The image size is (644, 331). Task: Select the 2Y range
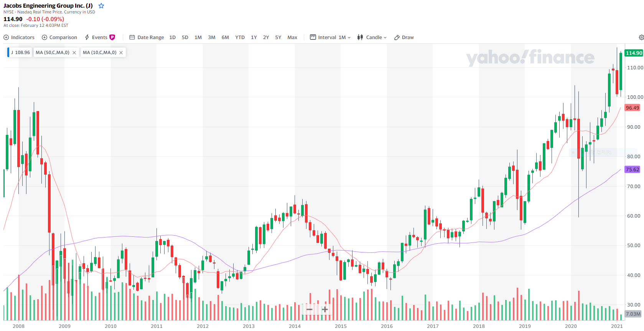[266, 37]
